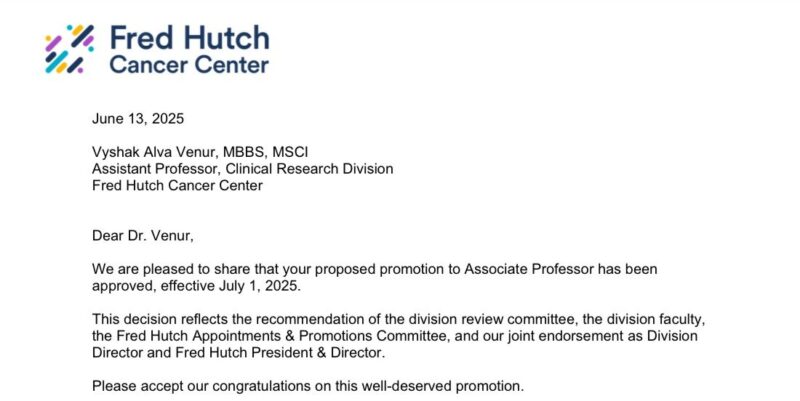Click 'Please accept our congratulations' sentence start

[x=201, y=386]
